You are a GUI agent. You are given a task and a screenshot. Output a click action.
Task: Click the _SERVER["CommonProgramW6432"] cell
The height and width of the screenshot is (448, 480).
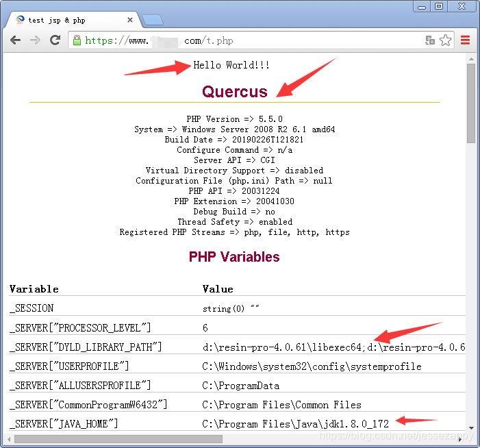click(88, 405)
